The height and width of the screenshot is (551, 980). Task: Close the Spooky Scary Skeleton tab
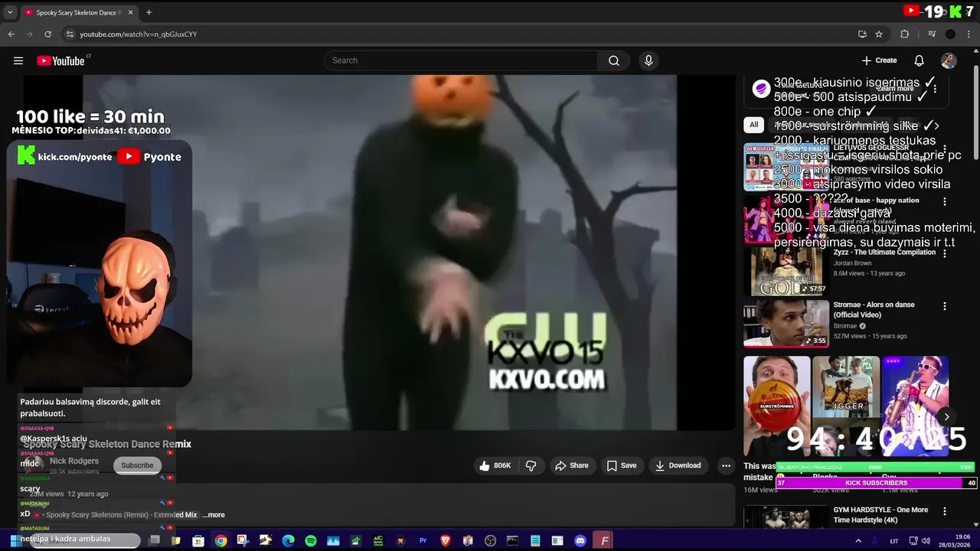point(130,12)
